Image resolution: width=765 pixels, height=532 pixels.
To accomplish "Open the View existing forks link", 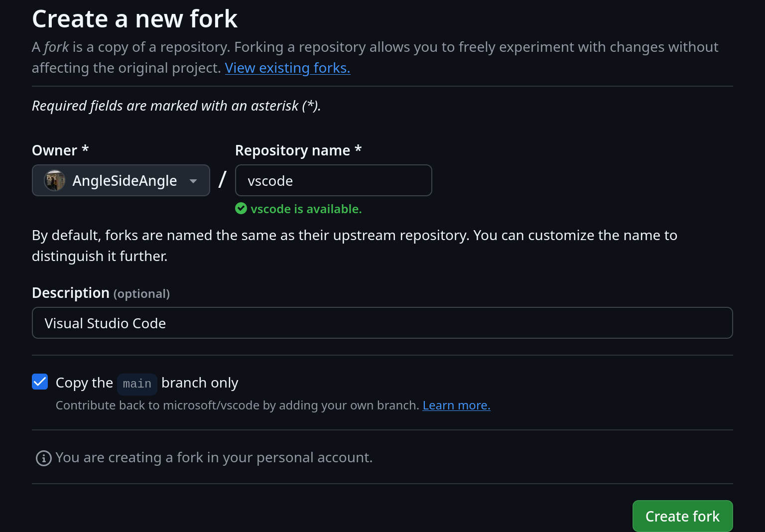I will 287,68.
